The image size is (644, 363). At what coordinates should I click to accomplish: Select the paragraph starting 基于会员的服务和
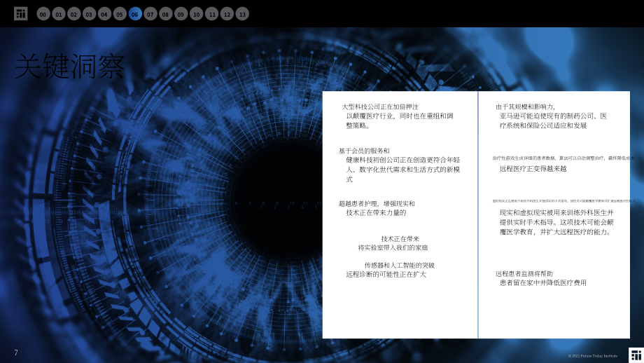coord(399,165)
